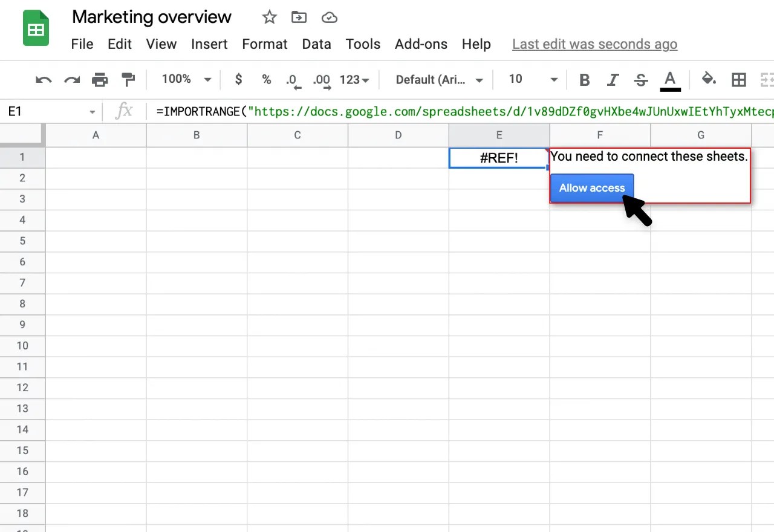Star the Marketing overview spreadsheet
The image size is (774, 532).
(x=268, y=17)
